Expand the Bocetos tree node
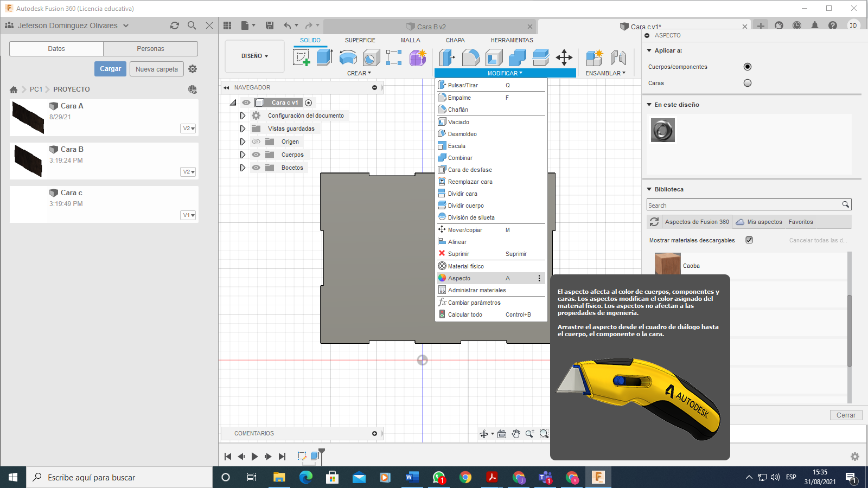868x488 pixels. click(242, 168)
